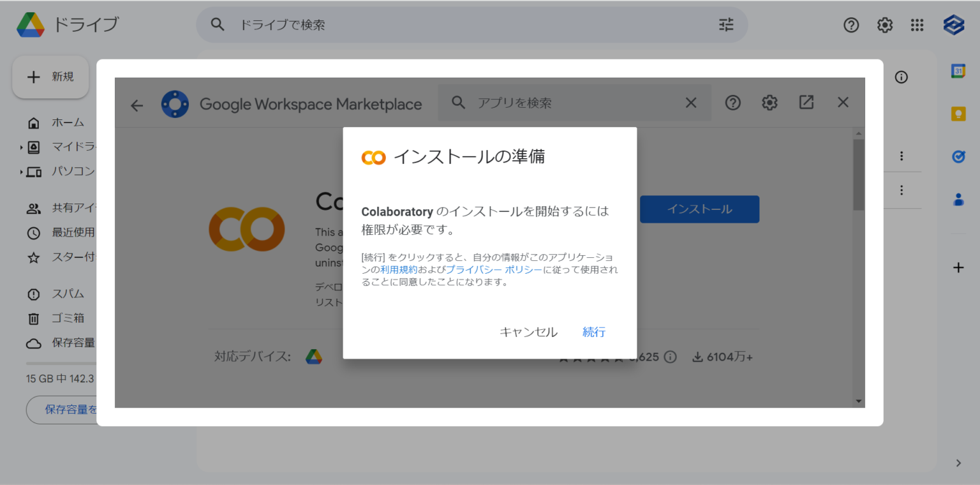The width and height of the screenshot is (980, 485).
Task: Open Marketplace settings gear
Action: click(770, 103)
